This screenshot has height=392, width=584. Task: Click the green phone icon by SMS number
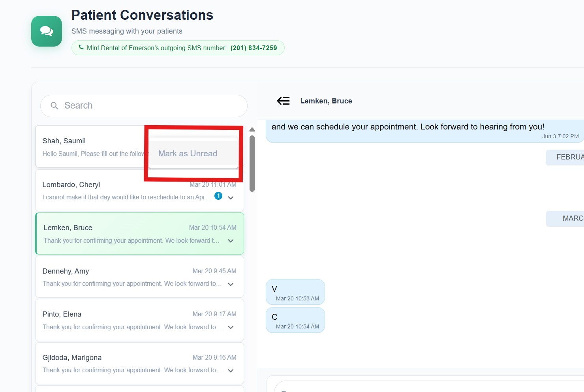81,47
